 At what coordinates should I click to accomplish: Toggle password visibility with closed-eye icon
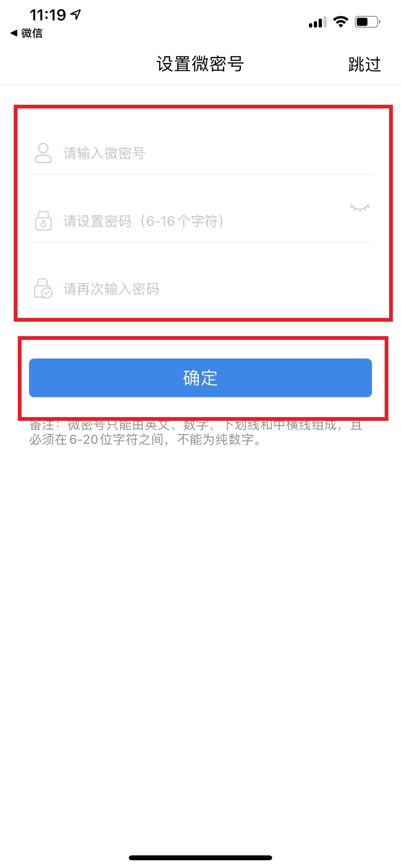[359, 208]
